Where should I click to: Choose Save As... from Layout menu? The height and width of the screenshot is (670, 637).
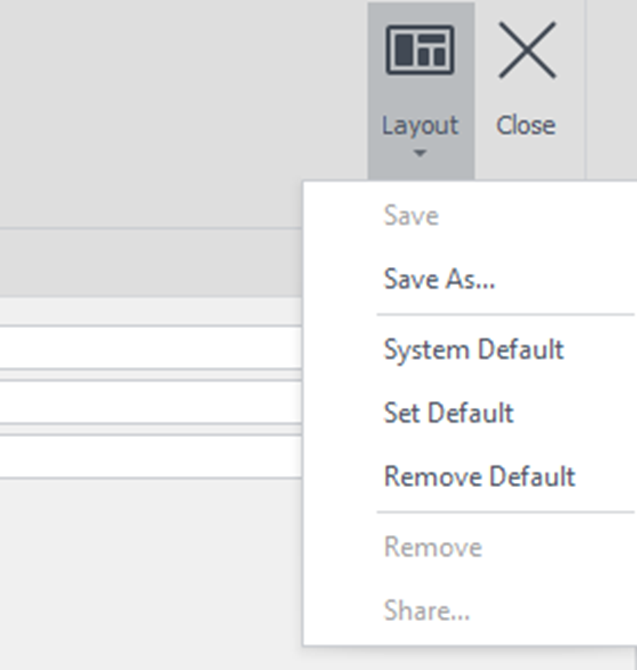tap(439, 279)
